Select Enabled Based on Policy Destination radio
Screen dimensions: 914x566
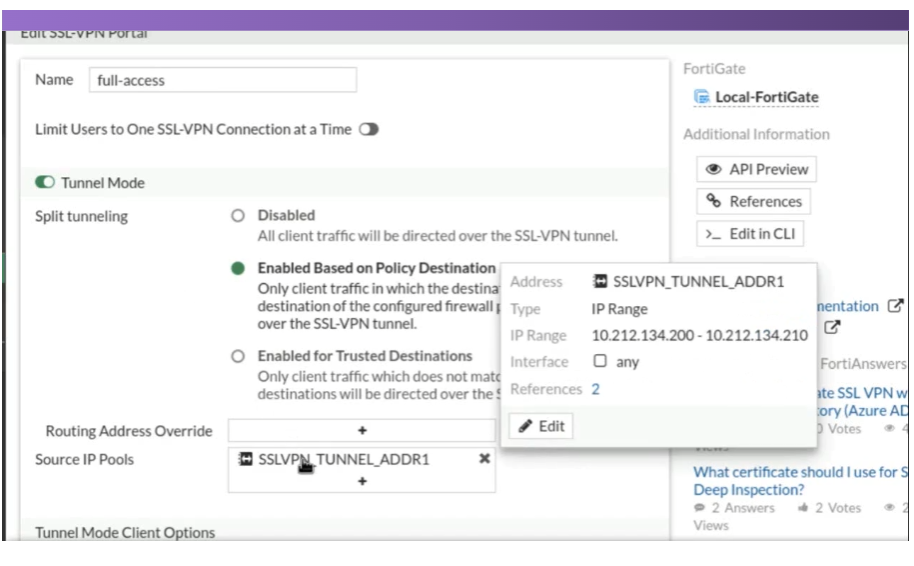coord(237,268)
